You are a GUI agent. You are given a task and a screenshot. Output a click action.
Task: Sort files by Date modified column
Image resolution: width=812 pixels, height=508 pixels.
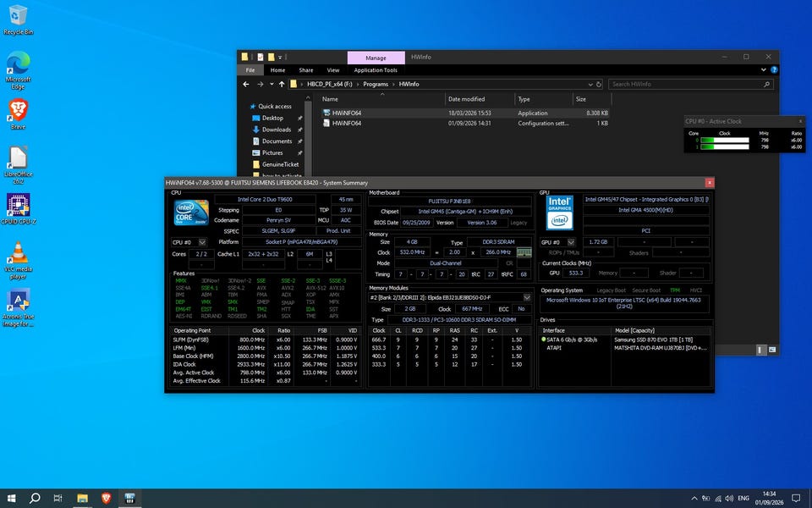480,99
